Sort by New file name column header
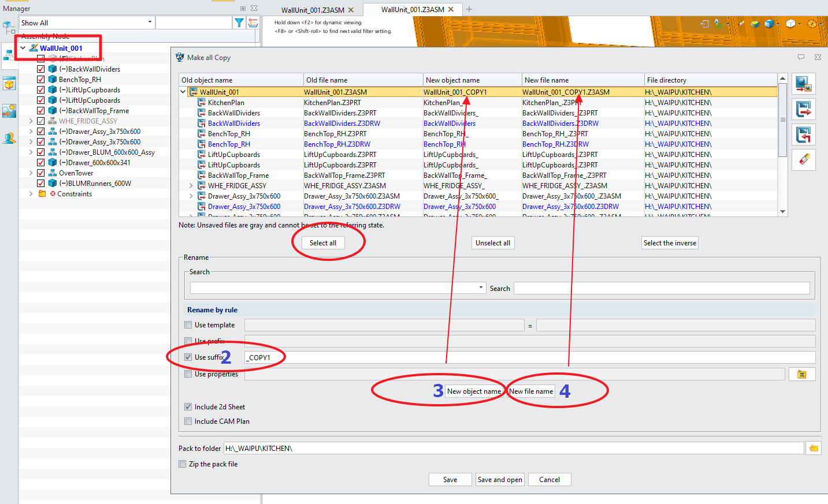Screen dimensions: 828x504 tap(583, 80)
